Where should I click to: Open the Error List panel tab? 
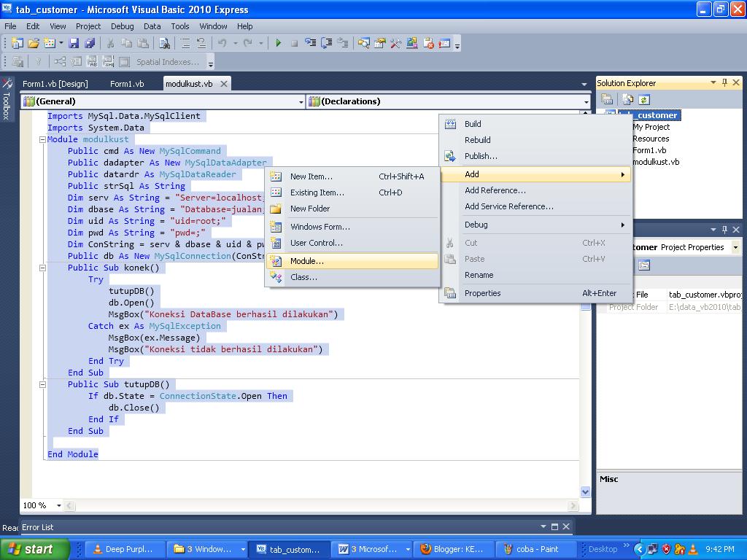[x=38, y=527]
